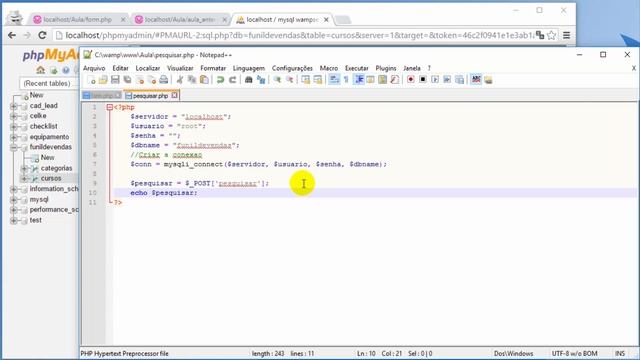This screenshot has height=360, width=640.
Task: Expand the celke database node
Action: click(13, 116)
